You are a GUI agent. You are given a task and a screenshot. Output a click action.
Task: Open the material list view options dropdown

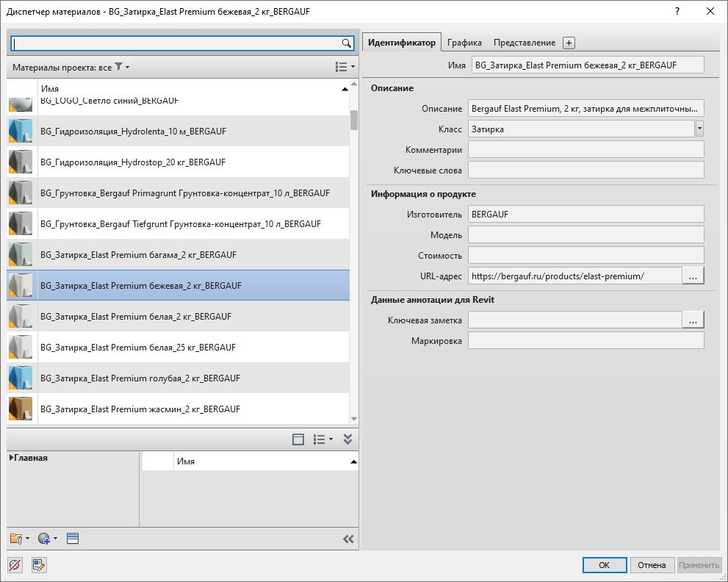(345, 67)
